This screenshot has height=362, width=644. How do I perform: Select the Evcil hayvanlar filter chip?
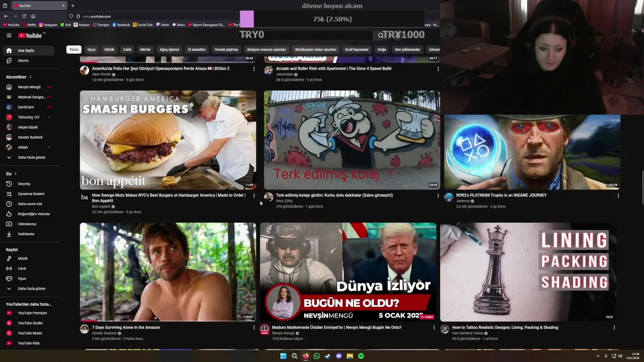(x=357, y=49)
